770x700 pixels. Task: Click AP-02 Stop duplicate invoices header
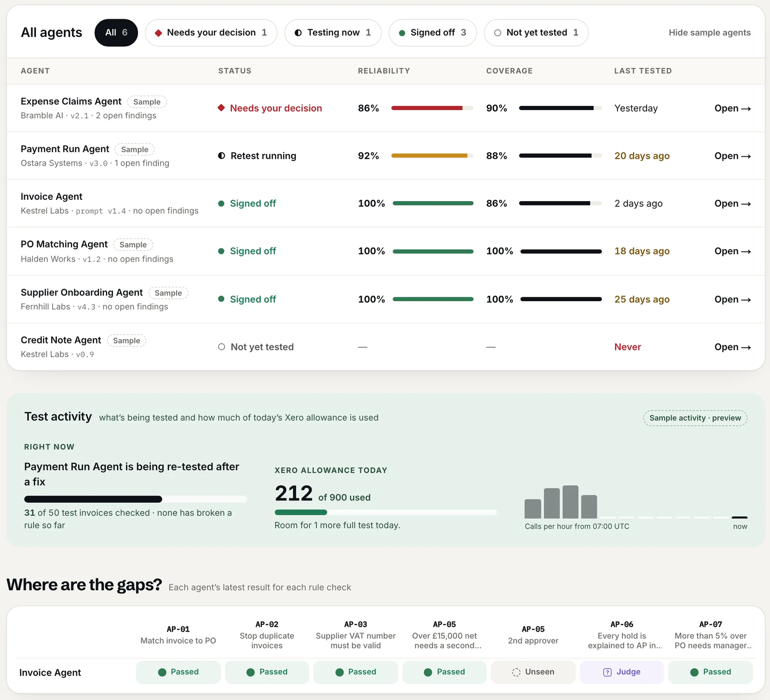coord(267,635)
